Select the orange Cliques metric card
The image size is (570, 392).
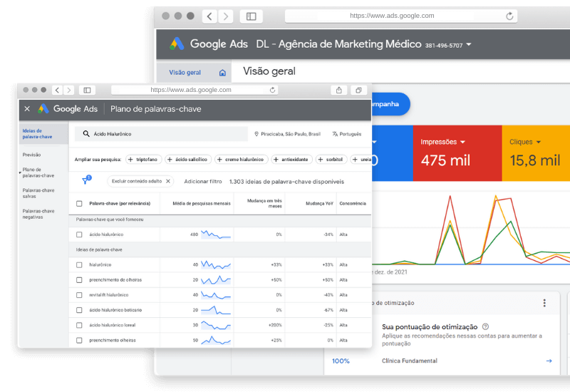[536, 153]
